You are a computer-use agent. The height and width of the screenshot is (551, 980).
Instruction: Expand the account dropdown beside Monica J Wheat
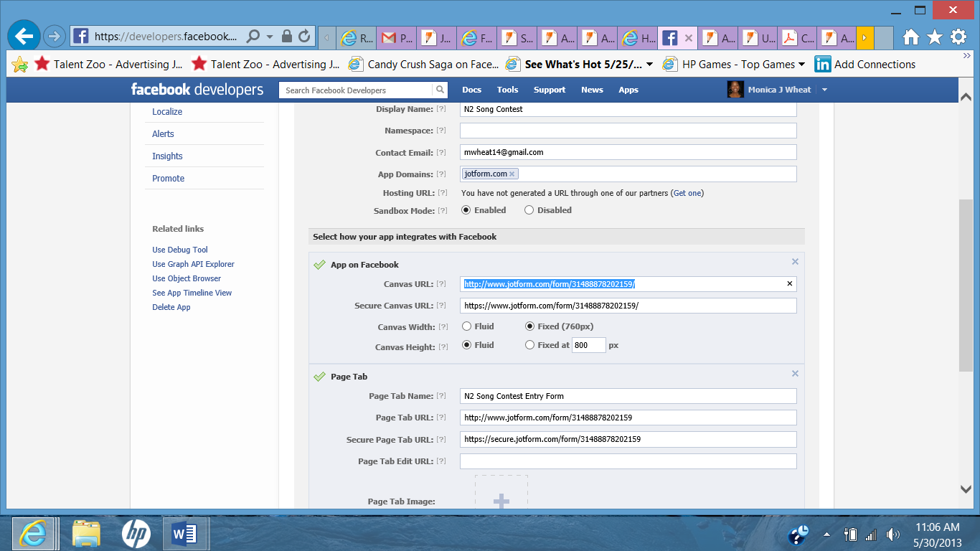(824, 90)
